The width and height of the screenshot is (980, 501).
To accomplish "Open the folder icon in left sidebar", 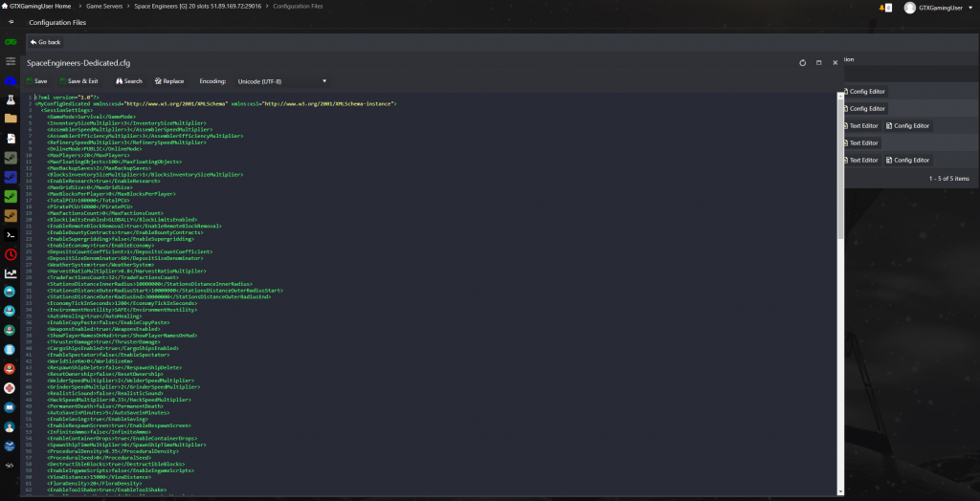I will (x=11, y=119).
